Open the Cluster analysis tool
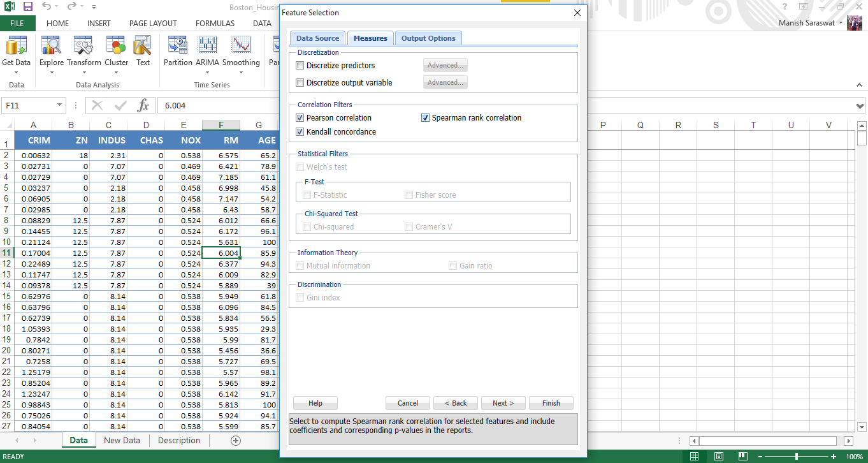 point(116,51)
